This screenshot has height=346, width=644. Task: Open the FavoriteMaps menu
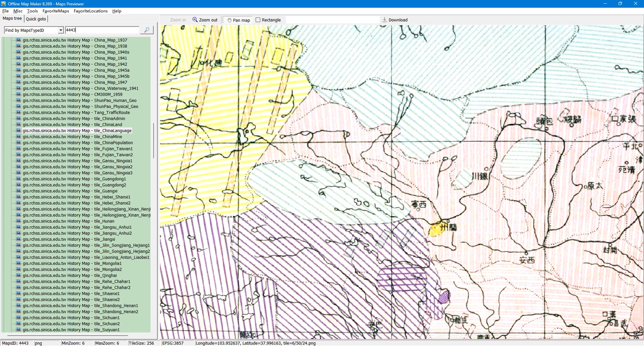(56, 11)
